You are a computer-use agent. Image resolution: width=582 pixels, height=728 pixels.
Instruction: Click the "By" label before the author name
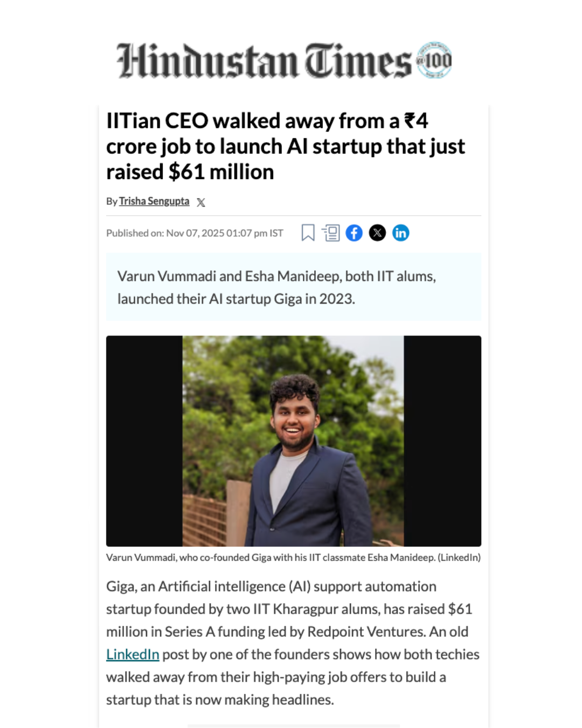[112, 202]
